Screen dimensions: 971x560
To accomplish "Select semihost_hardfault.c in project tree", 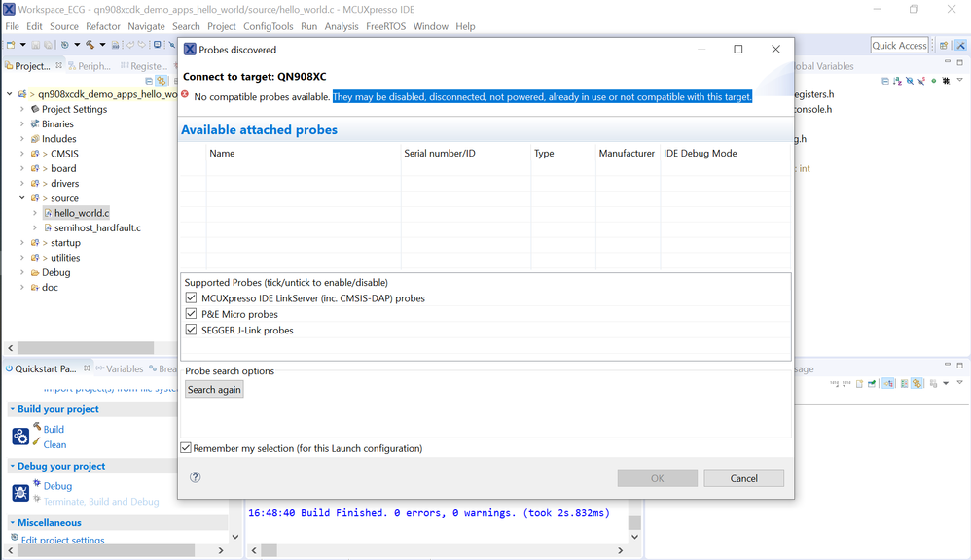I will (x=97, y=227).
